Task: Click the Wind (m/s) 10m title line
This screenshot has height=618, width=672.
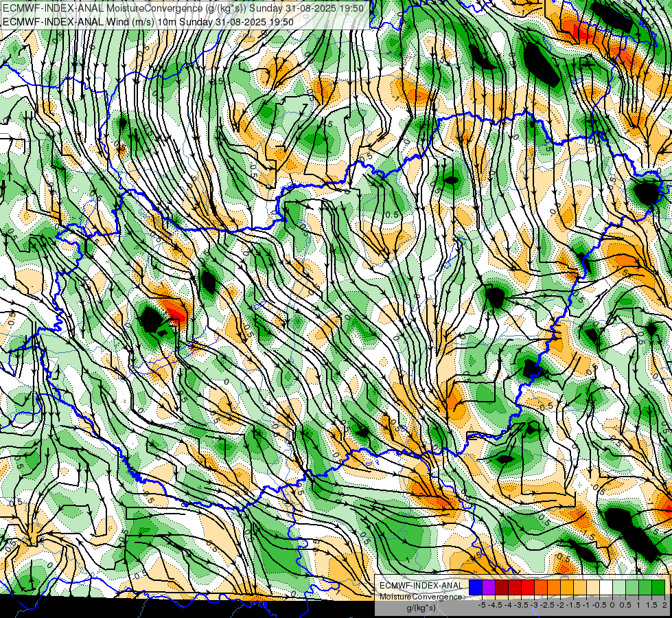Action: click(148, 21)
